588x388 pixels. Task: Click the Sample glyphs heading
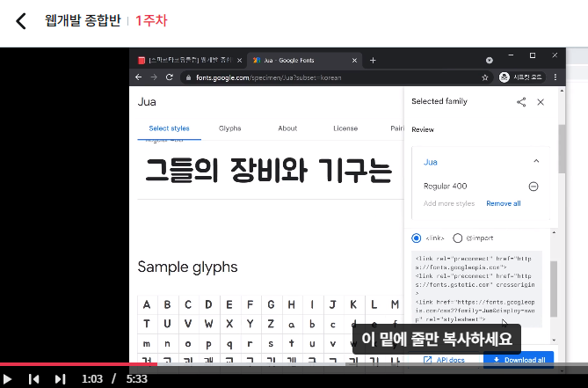187,267
